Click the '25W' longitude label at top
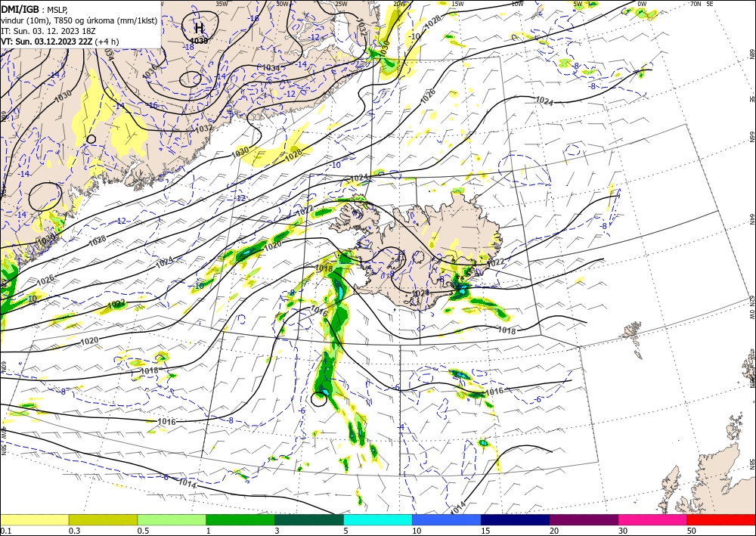The height and width of the screenshot is (536, 756). coord(341,4)
